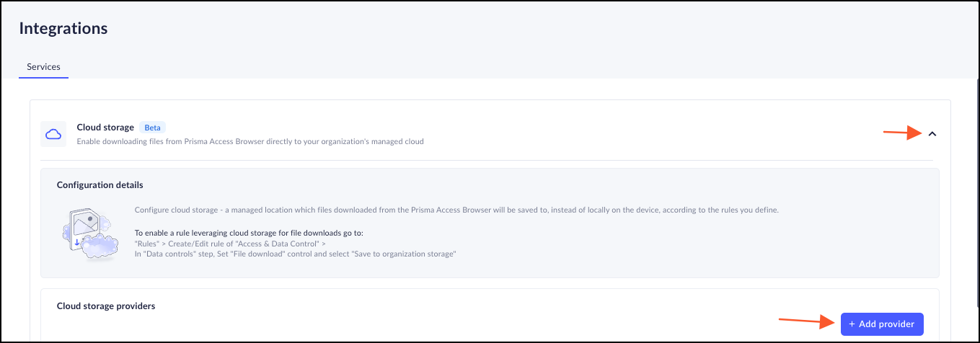The height and width of the screenshot is (343, 980).
Task: Click the red arrow pointing to chevron
Action: click(x=902, y=133)
